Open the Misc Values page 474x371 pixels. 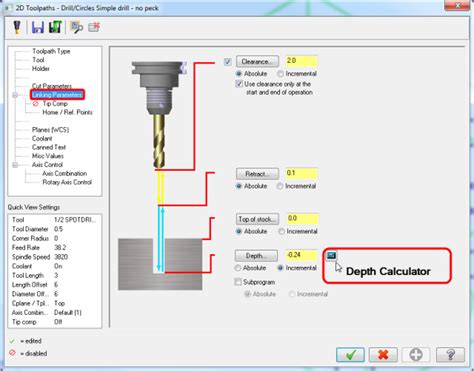coord(48,156)
